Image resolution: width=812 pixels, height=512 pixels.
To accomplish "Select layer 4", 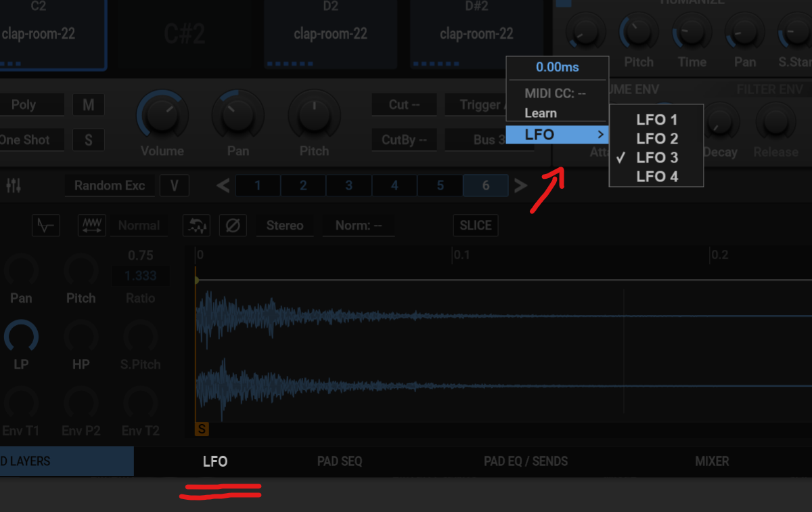I will 394,186.
